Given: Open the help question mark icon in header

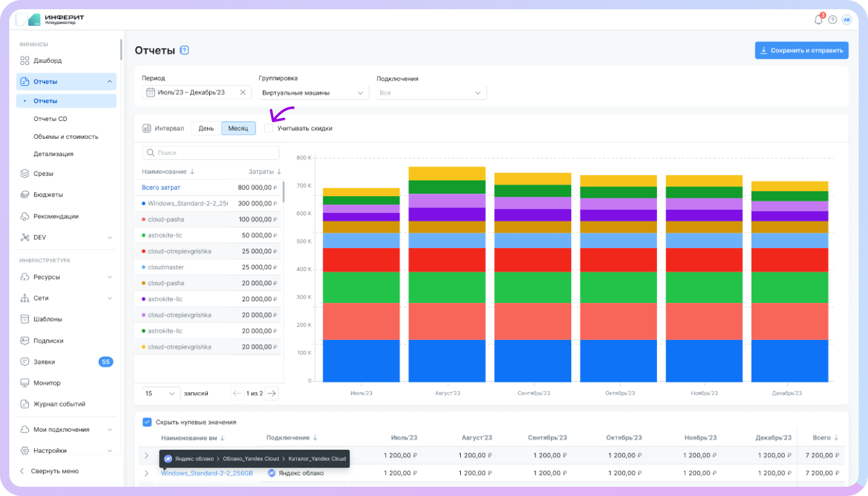Looking at the screenshot, I should tap(832, 20).
